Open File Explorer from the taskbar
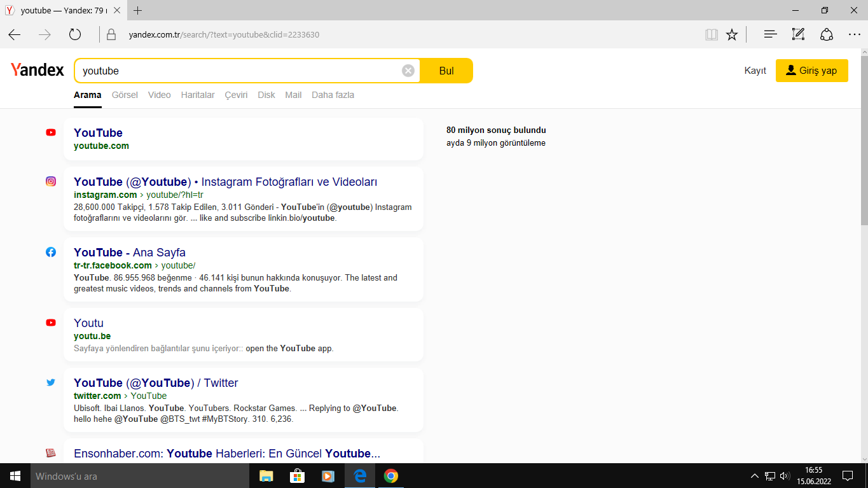868x488 pixels. point(266,476)
